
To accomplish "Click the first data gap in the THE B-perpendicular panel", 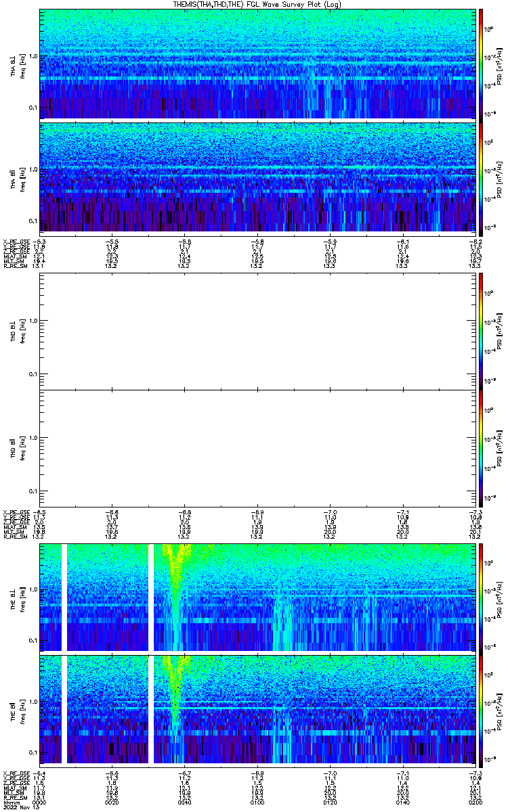I will tap(64, 597).
